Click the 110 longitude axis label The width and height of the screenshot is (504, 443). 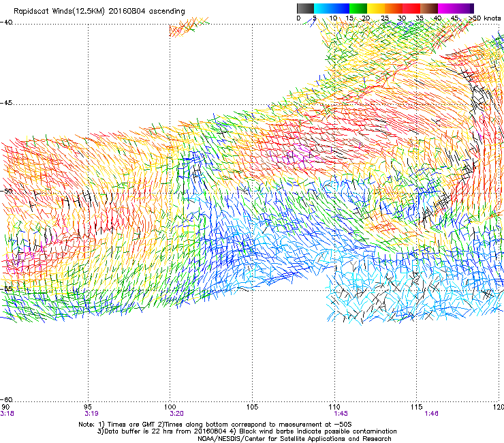click(334, 407)
